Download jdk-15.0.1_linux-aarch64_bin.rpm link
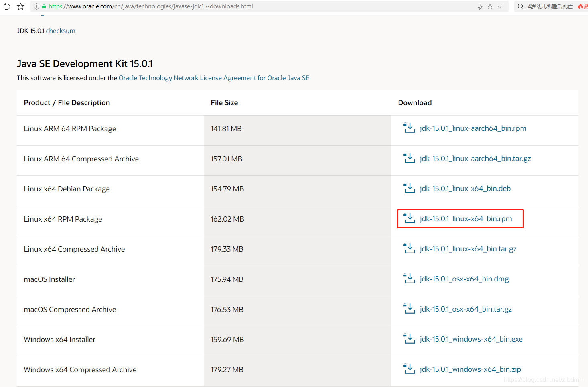Screen dimensions: 588x387 click(x=473, y=128)
